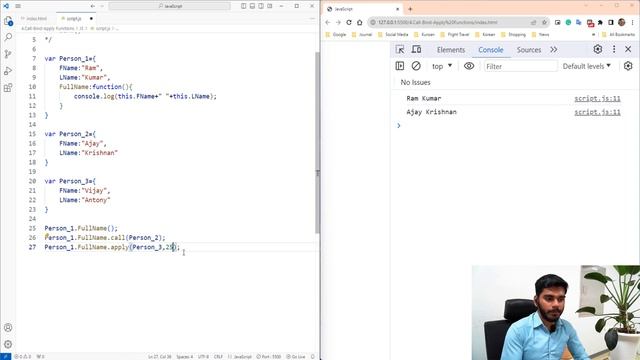This screenshot has width=640, height=360.
Task: Open Chrome side panel icon
Action: pyautogui.click(x=611, y=22)
